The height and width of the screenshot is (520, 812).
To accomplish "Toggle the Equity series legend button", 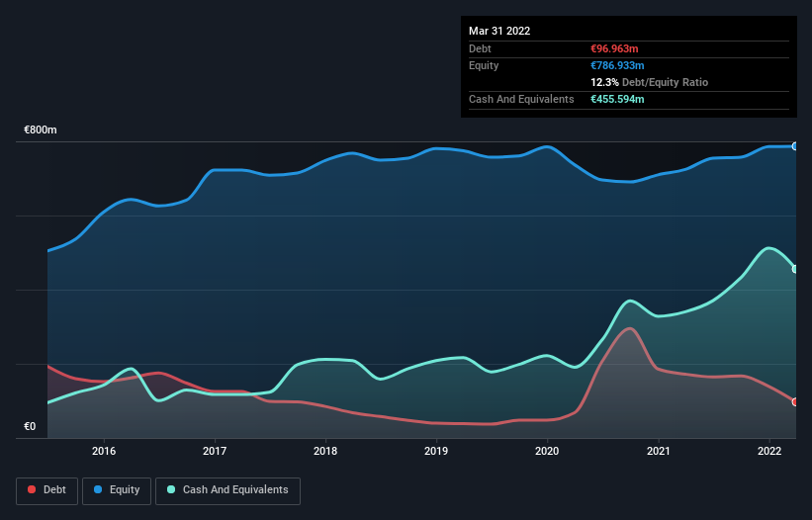I will tap(117, 490).
